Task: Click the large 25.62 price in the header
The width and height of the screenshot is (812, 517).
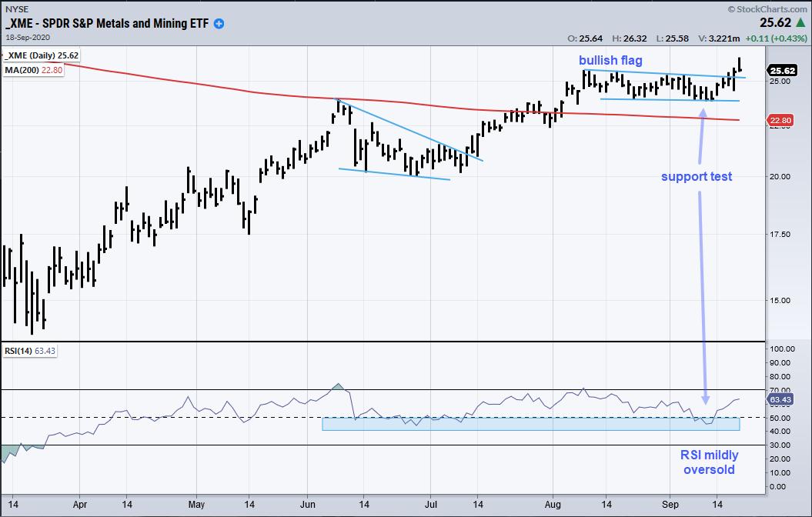Action: click(776, 23)
